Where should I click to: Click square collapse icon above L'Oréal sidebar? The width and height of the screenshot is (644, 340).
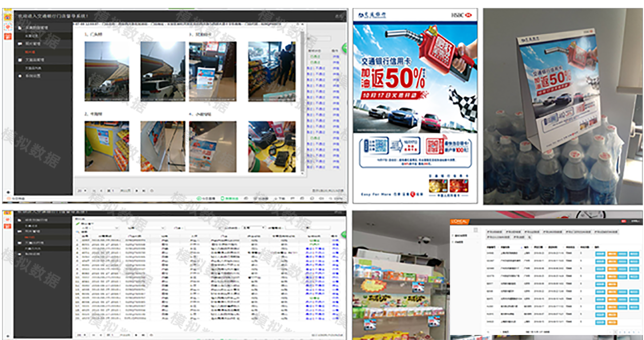477,230
